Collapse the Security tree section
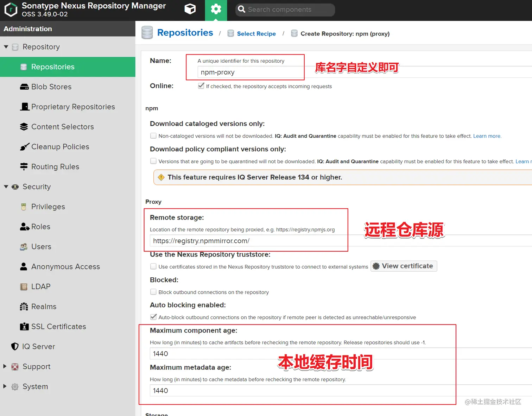The width and height of the screenshot is (532, 416). tap(6, 187)
